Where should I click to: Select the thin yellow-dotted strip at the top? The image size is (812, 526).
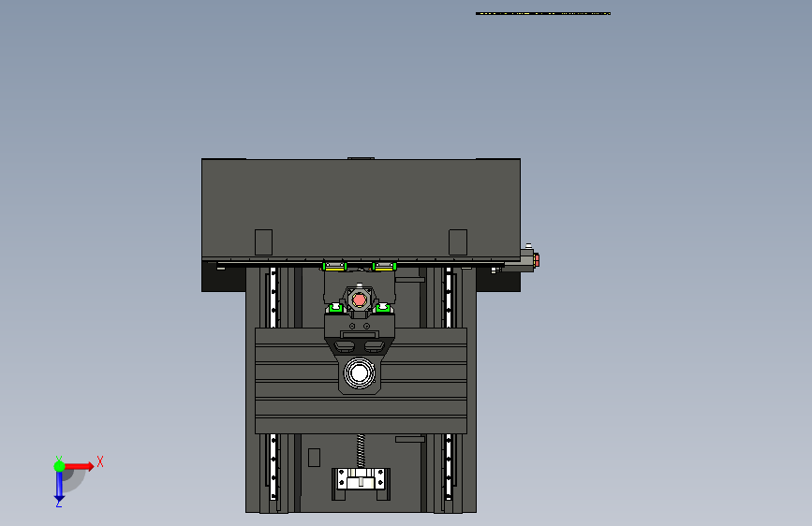[x=542, y=13]
